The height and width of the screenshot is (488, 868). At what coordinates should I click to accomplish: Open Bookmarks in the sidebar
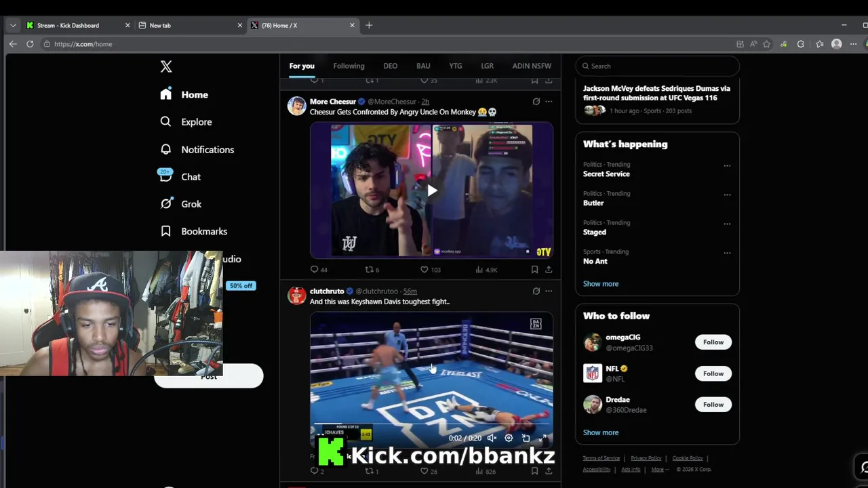pyautogui.click(x=193, y=231)
